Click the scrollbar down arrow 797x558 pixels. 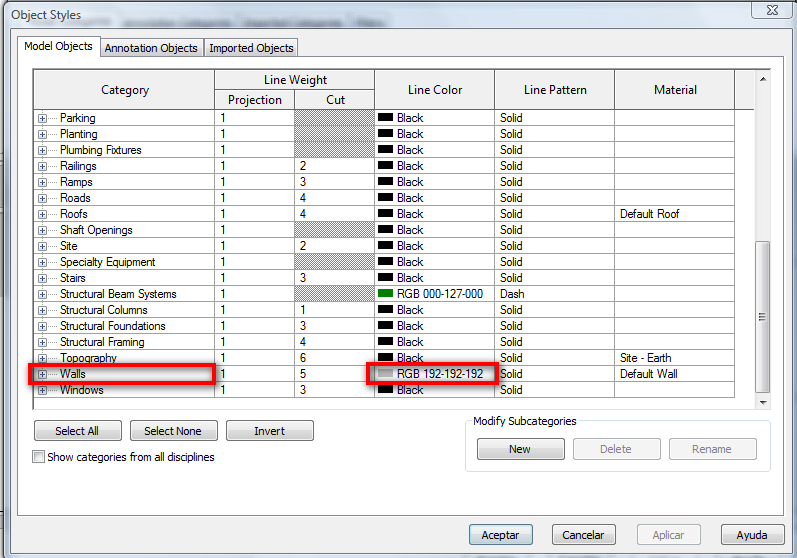[x=763, y=402]
